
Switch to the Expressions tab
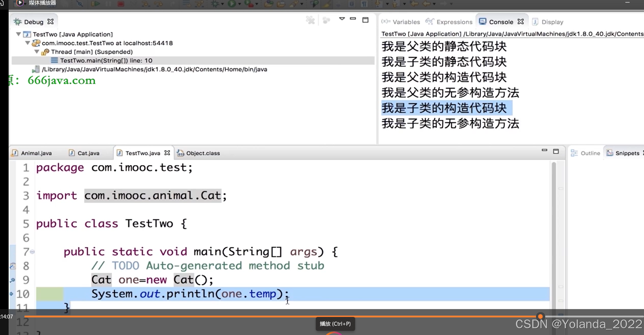pos(449,22)
